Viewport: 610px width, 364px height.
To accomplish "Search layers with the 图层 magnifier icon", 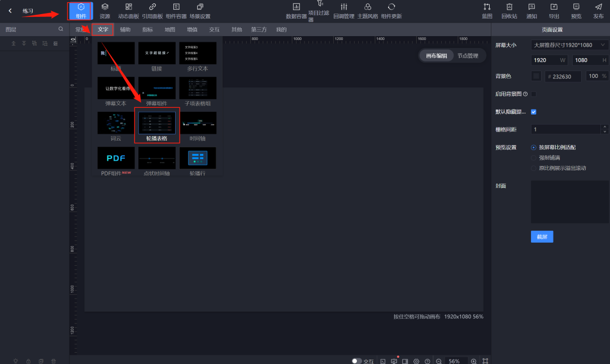I will click(x=60, y=29).
